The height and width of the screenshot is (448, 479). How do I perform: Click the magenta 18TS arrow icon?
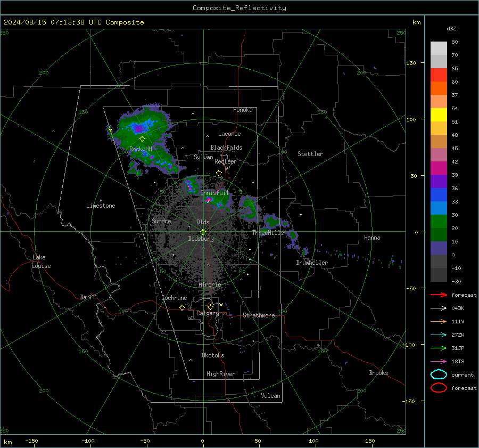click(x=439, y=362)
